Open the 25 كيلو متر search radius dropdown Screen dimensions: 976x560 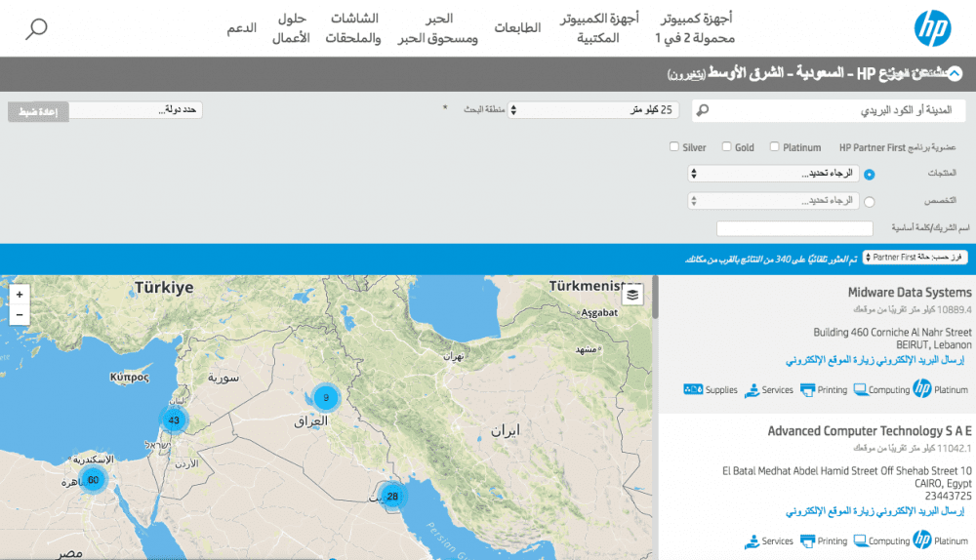(x=593, y=110)
